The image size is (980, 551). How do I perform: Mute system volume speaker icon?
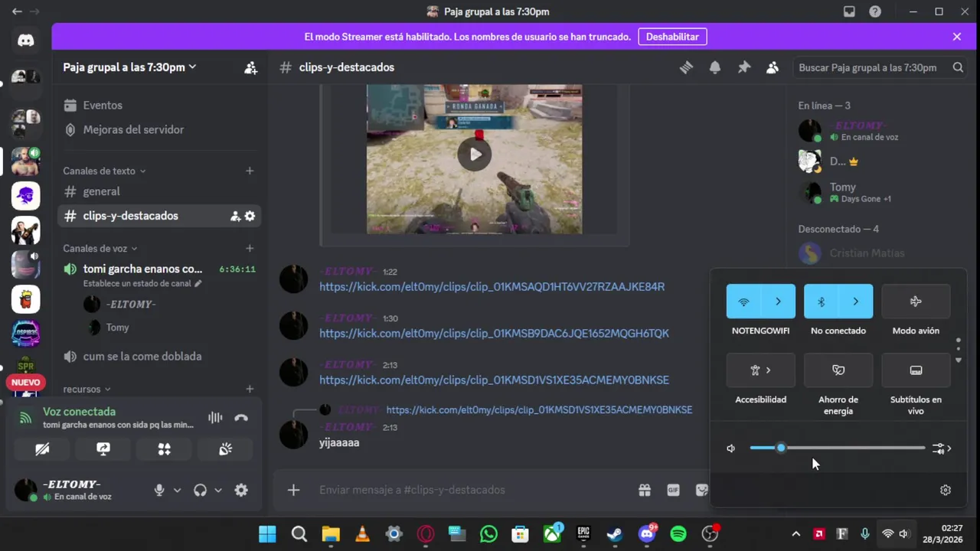coord(731,448)
